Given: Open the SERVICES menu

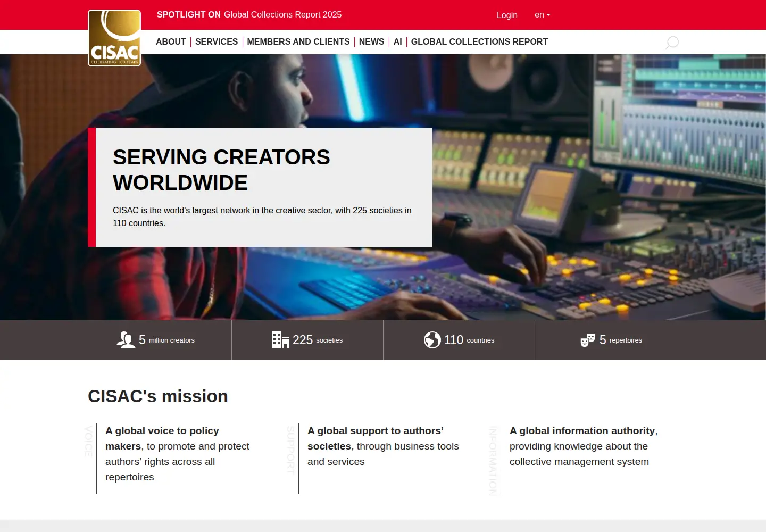Looking at the screenshot, I should point(217,42).
